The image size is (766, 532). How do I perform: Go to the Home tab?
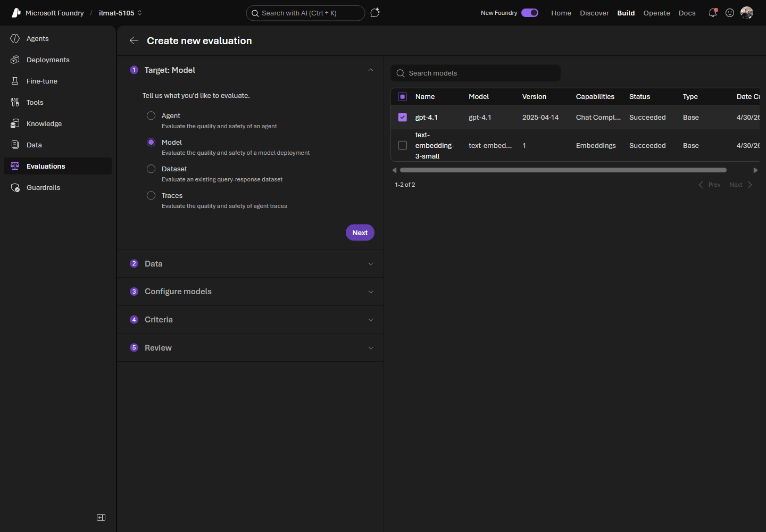[561, 13]
